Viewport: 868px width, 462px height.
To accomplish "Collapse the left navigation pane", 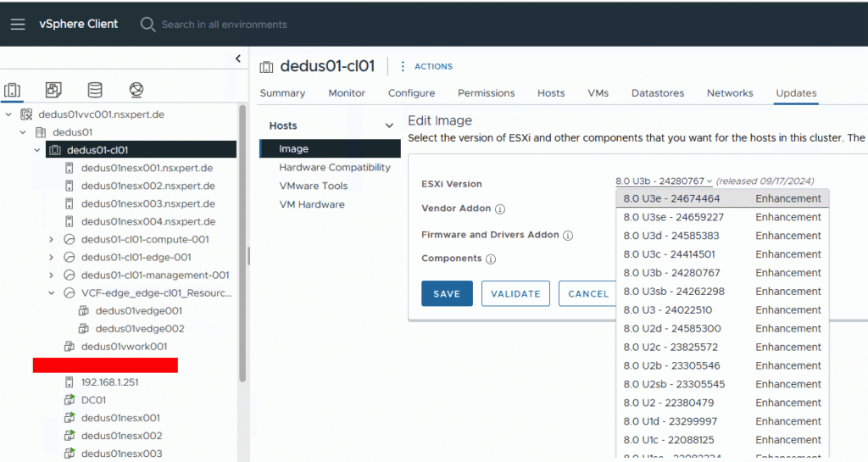I will (x=238, y=58).
